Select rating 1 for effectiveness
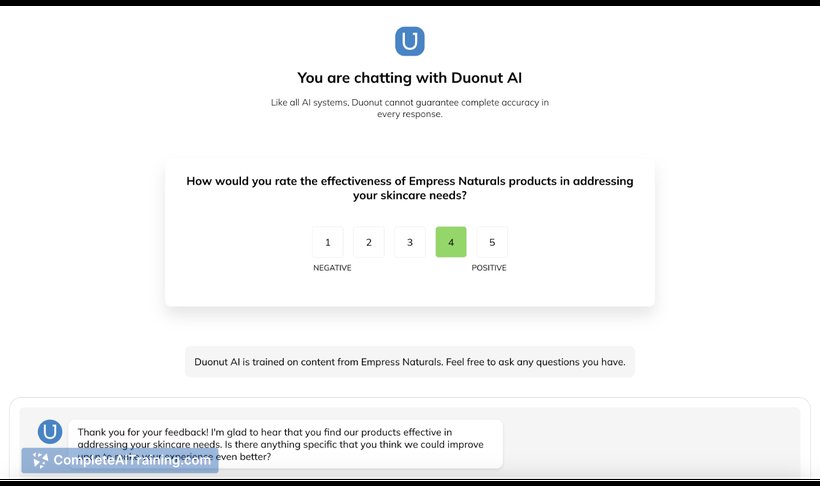 tap(328, 242)
